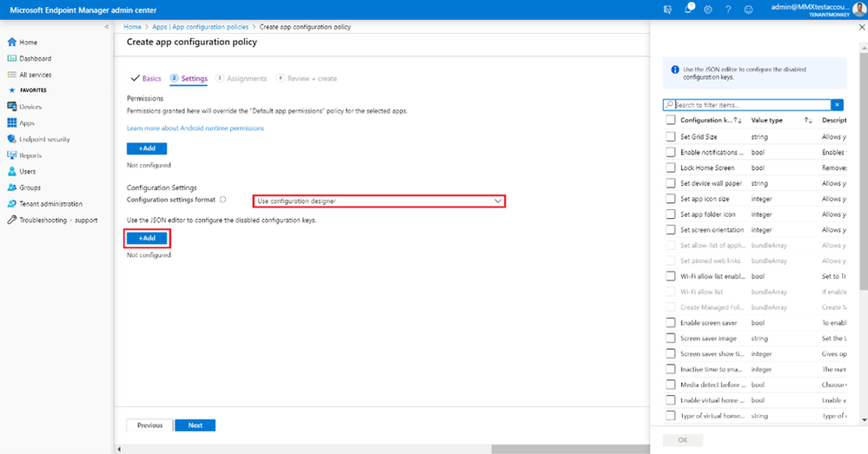The width and height of the screenshot is (868, 454).
Task: Open the Endpoint security shield icon
Action: [x=11, y=139]
